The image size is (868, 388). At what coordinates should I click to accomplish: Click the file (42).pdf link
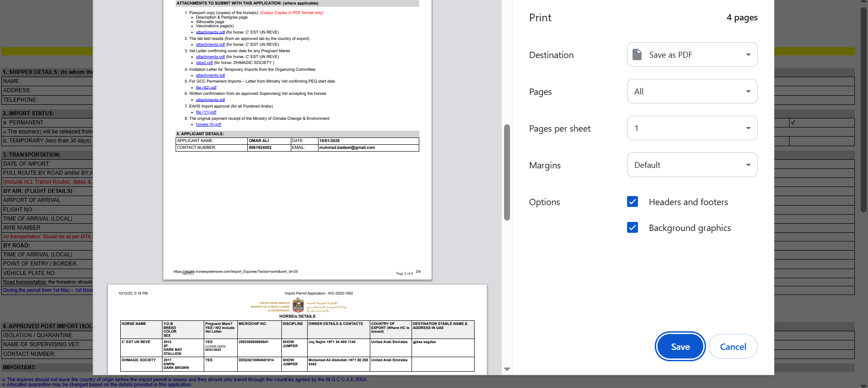click(x=206, y=88)
